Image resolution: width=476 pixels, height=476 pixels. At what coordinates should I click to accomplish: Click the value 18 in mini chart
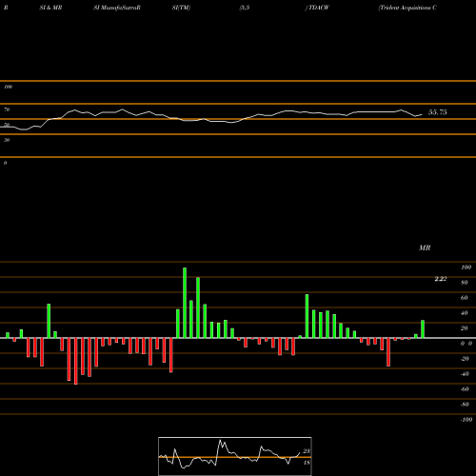click(307, 463)
